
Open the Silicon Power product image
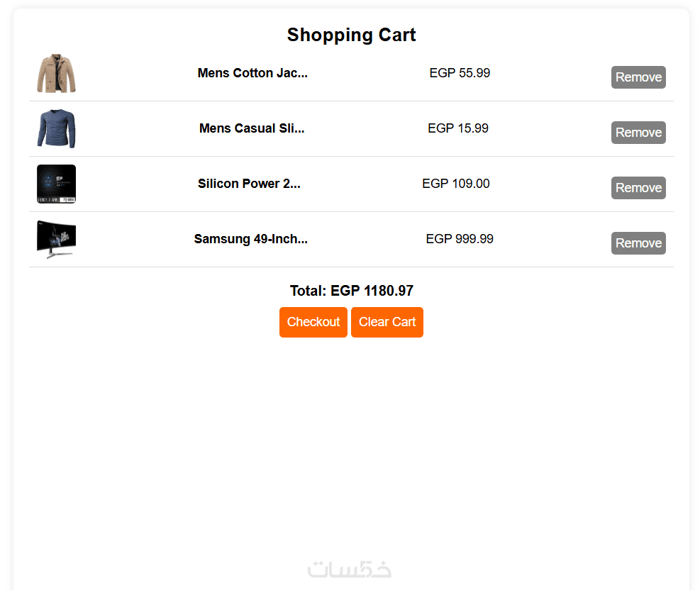click(56, 184)
